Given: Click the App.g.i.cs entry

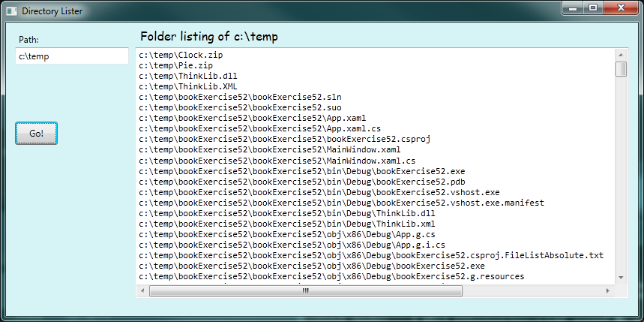Looking at the screenshot, I should 292,245.
